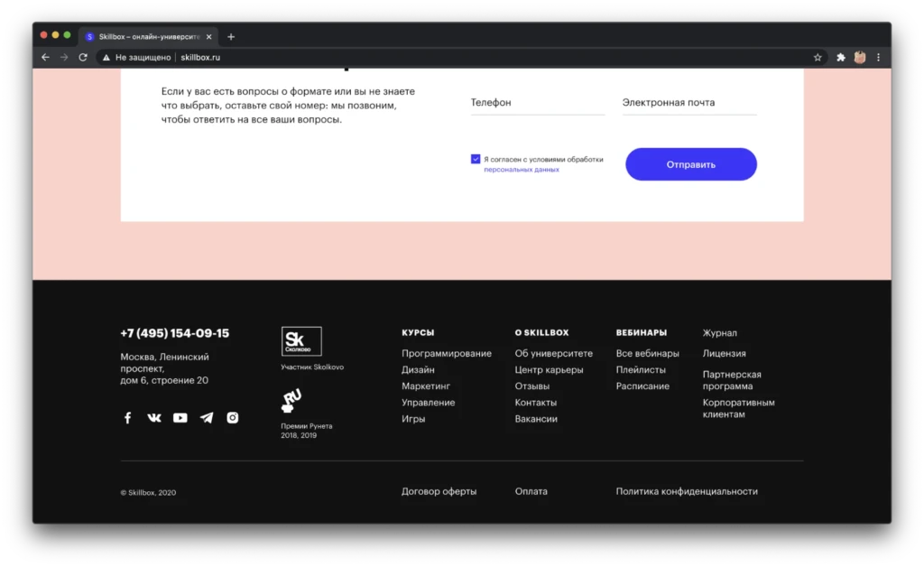
Task: Click the Skolkovo Sk logo badge
Action: pyautogui.click(x=301, y=341)
